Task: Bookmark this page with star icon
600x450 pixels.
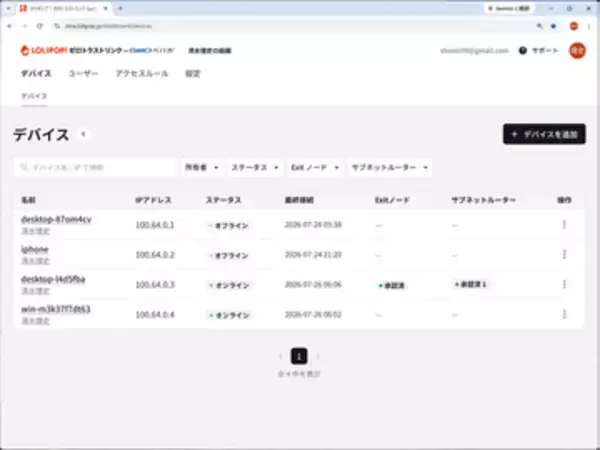Action: 553,26
